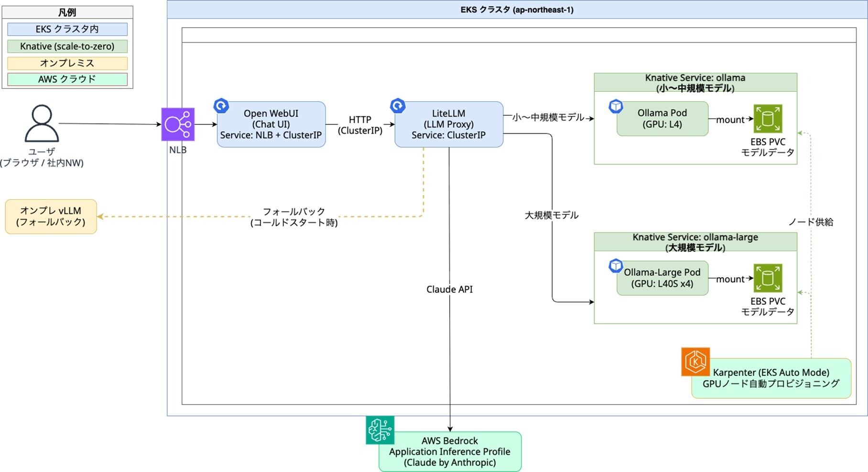Image resolution: width=868 pixels, height=472 pixels.
Task: Click the refresh icon on LiteLLM box
Action: click(398, 105)
